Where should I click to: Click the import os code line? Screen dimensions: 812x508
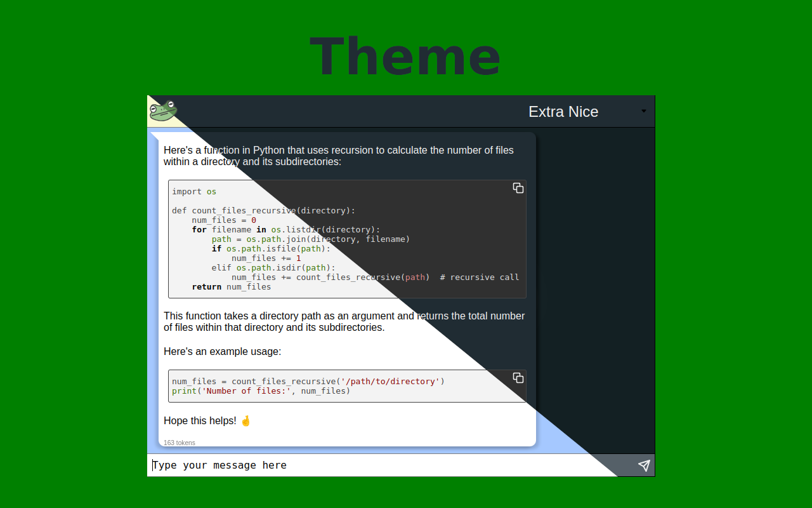(x=194, y=191)
